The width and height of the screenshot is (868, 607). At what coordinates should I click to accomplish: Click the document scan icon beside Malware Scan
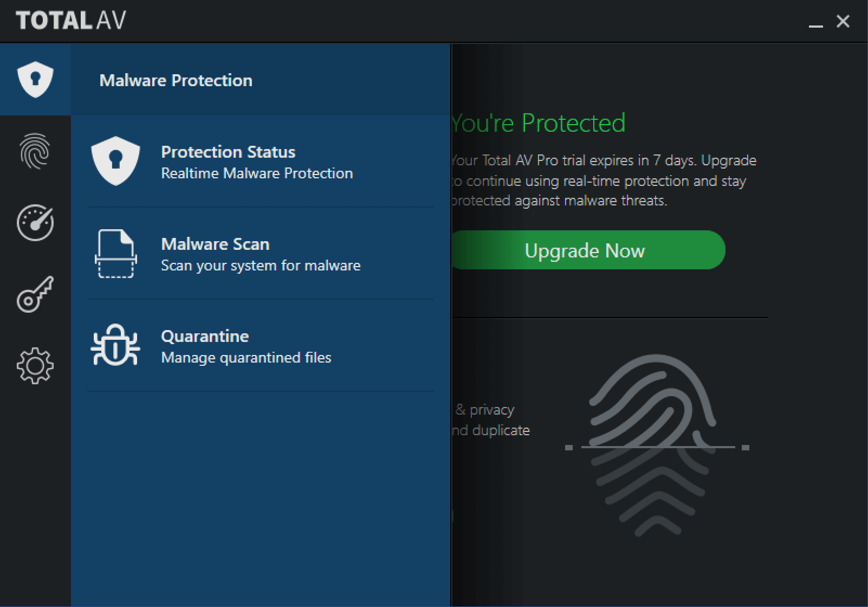click(x=115, y=254)
